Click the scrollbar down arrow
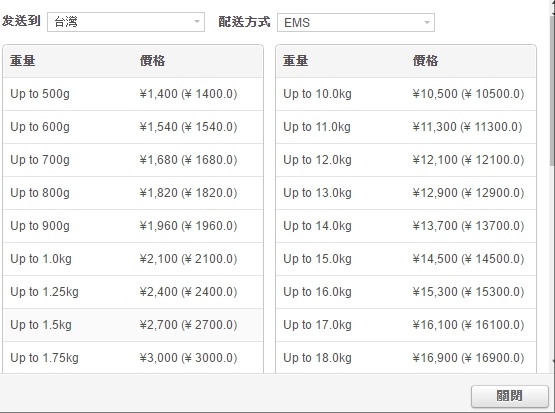The width and height of the screenshot is (555, 413). point(553,361)
